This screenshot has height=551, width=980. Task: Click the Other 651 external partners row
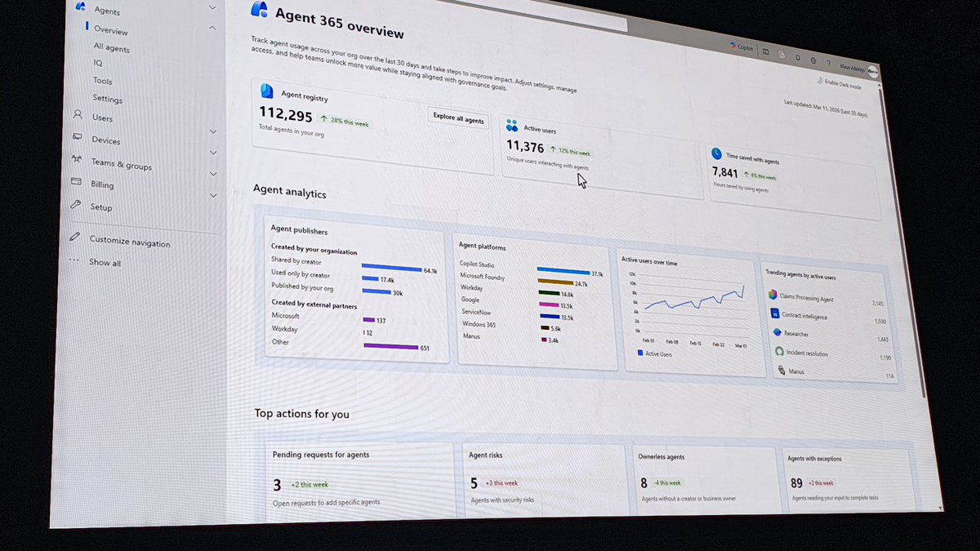(353, 345)
